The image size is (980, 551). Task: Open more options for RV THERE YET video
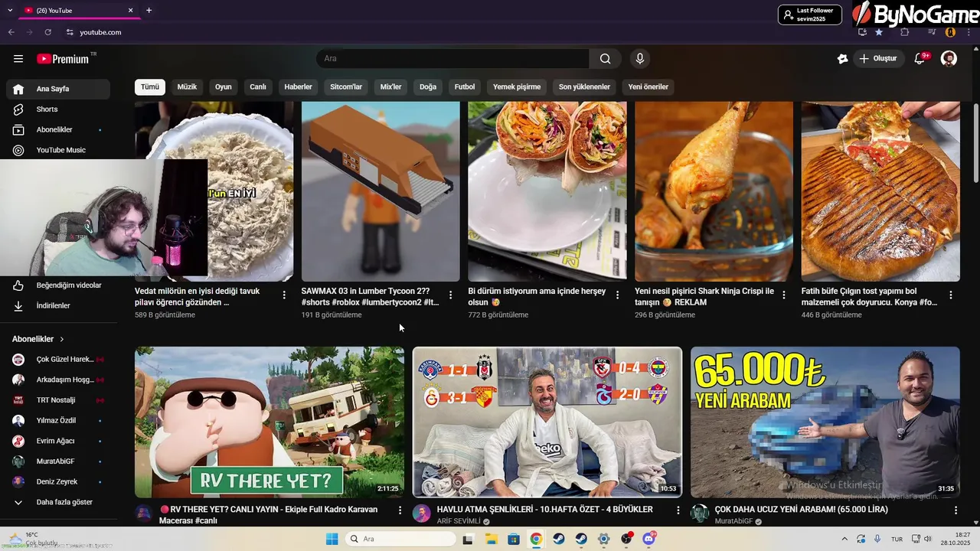400,510
